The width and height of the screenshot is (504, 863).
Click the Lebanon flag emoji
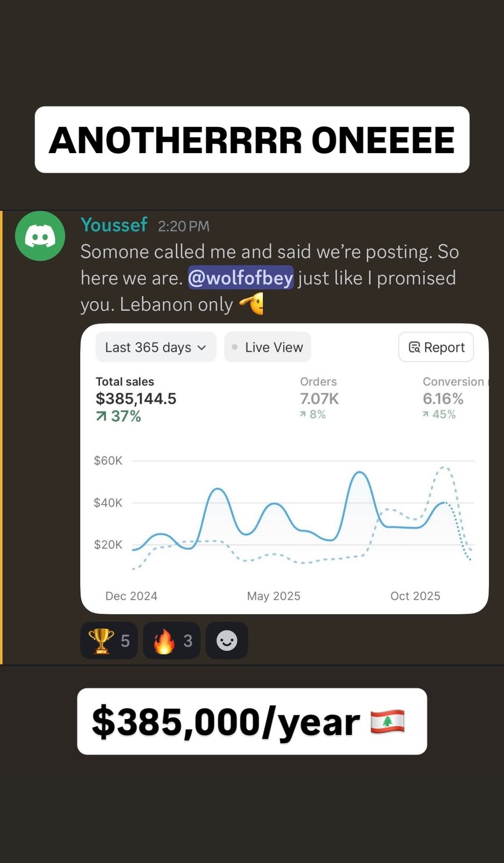(387, 722)
